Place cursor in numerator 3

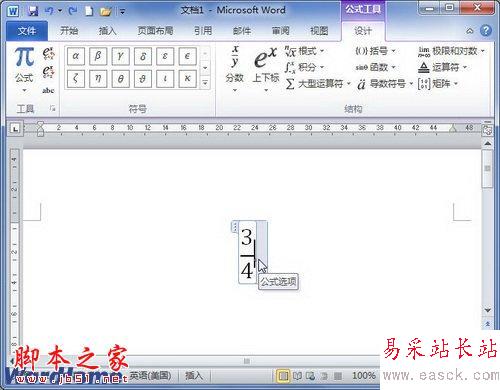(247, 238)
